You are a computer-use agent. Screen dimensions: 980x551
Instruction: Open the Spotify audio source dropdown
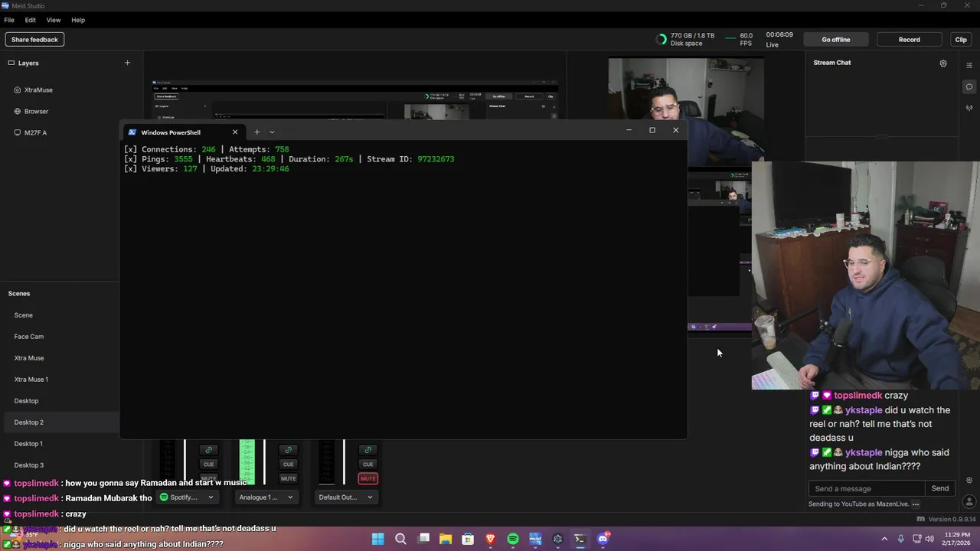[x=188, y=497]
